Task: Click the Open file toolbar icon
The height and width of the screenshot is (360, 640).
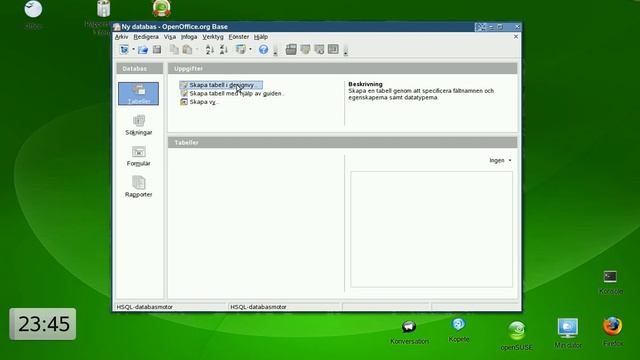Action: (x=143, y=50)
